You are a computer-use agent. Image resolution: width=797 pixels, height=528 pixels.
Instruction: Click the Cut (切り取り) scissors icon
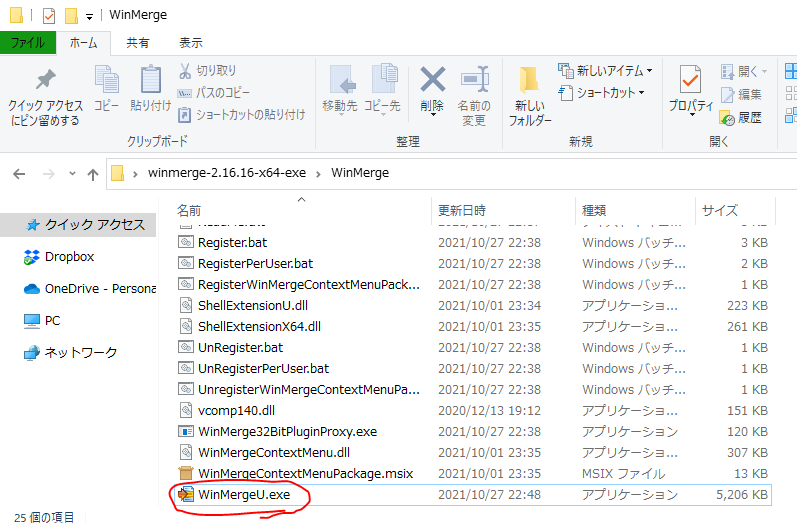pos(185,71)
